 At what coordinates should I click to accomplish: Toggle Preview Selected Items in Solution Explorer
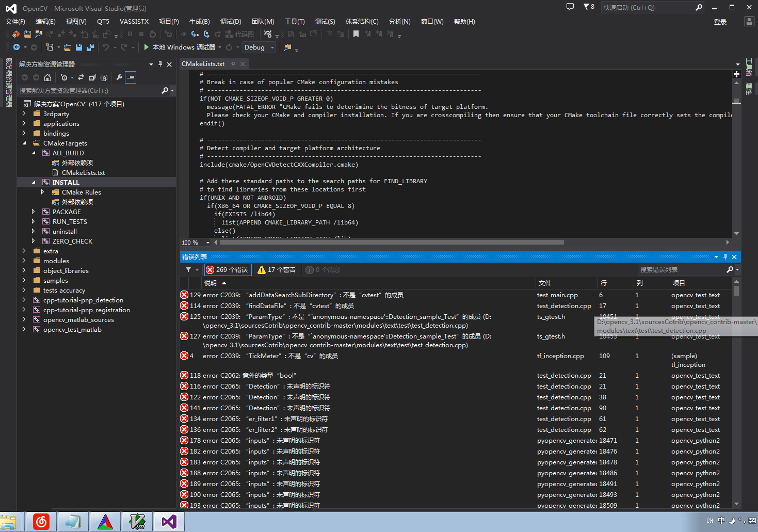[x=131, y=77]
